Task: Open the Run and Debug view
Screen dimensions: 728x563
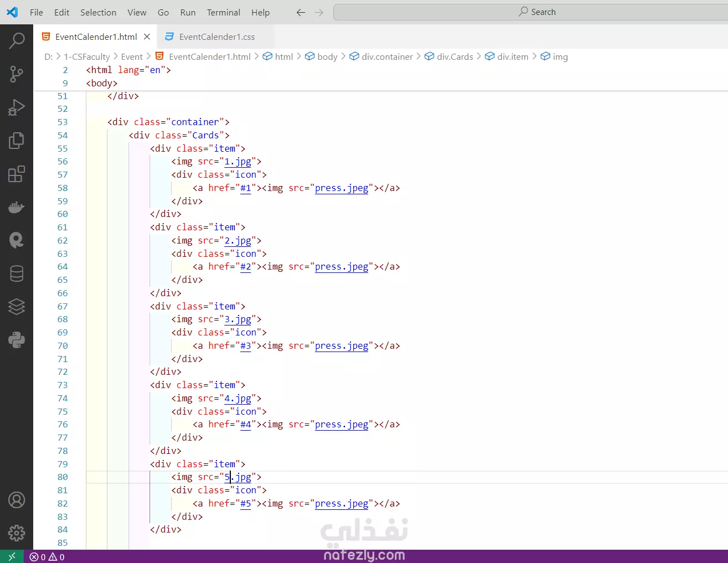Action: click(x=17, y=107)
